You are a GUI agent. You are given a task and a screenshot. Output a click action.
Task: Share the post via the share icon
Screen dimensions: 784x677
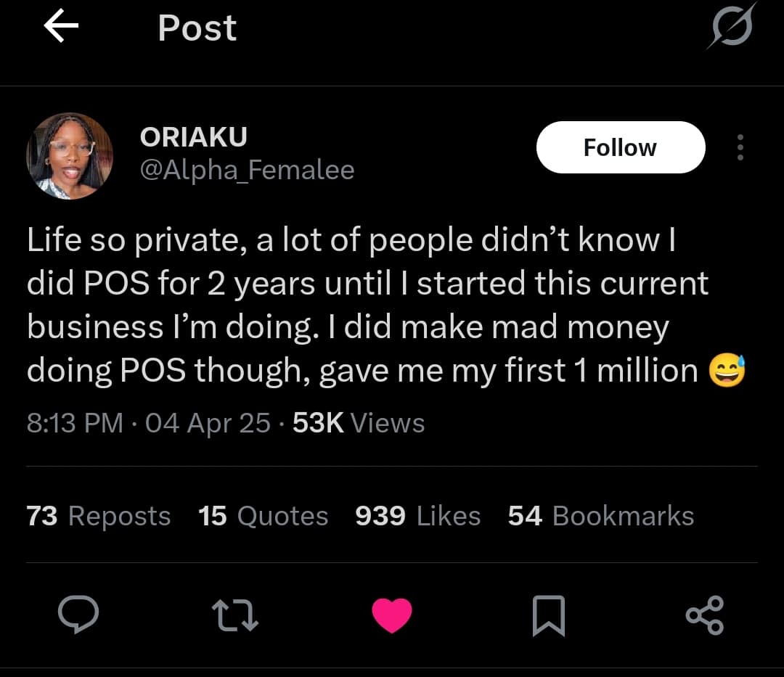[704, 615]
